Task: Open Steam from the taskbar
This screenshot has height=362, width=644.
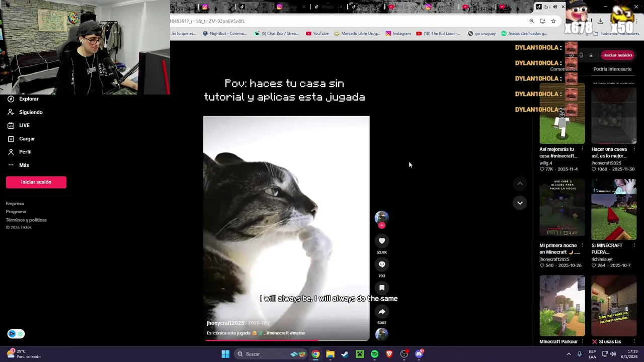Action: click(x=345, y=354)
